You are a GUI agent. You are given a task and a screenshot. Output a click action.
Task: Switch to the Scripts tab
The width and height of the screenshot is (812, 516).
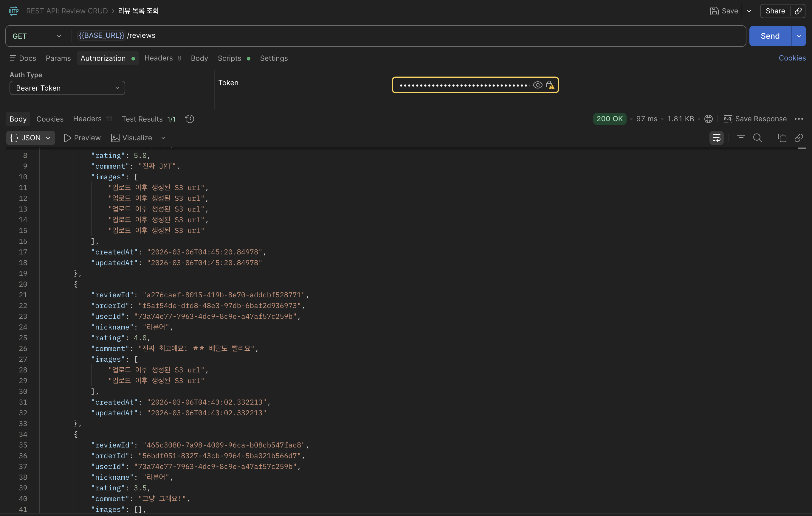pos(229,58)
